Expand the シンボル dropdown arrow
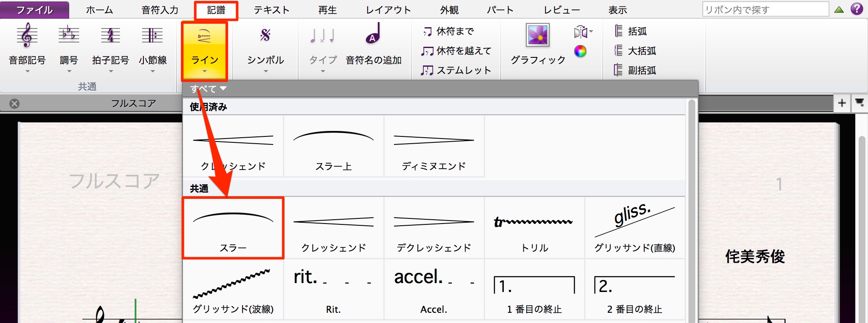Viewport: 868px width, 323px height. (266, 71)
